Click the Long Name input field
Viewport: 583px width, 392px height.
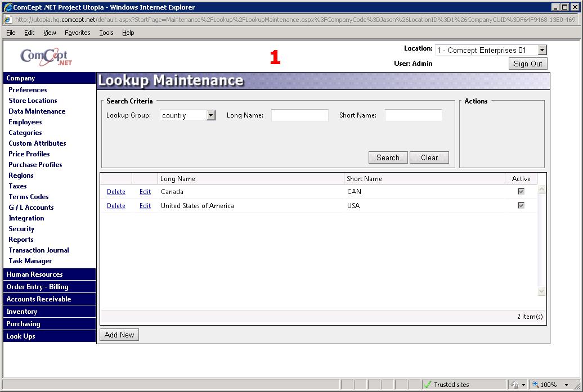[x=299, y=115]
